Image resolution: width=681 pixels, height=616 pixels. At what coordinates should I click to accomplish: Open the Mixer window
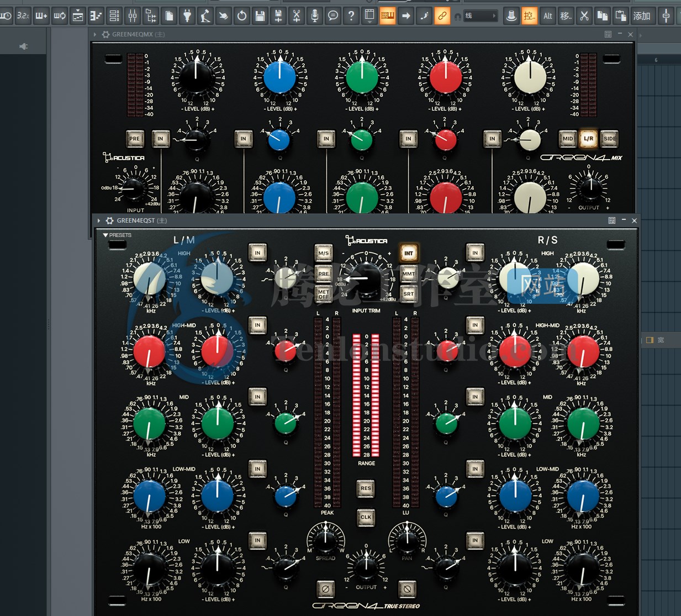(133, 16)
